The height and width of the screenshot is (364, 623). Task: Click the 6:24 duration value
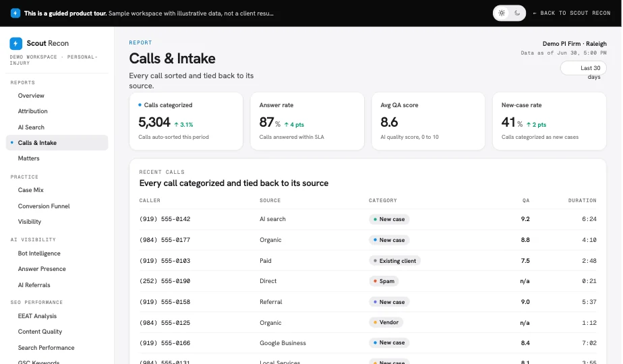tap(589, 219)
